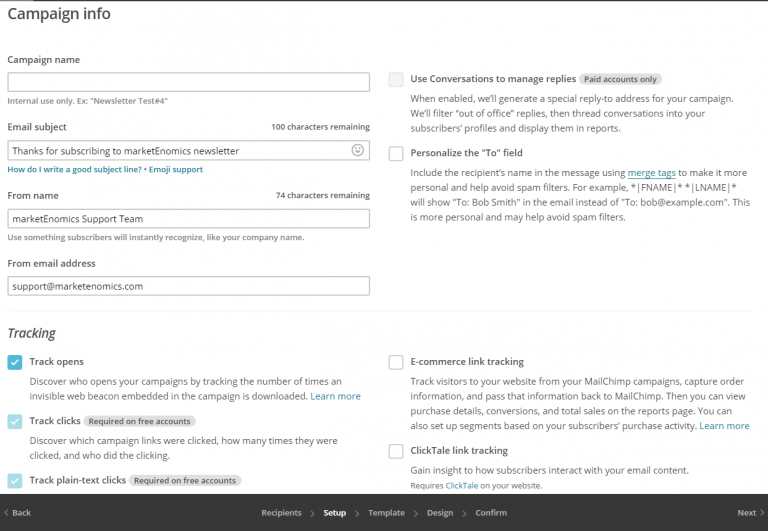Switch to the Template step

click(386, 513)
